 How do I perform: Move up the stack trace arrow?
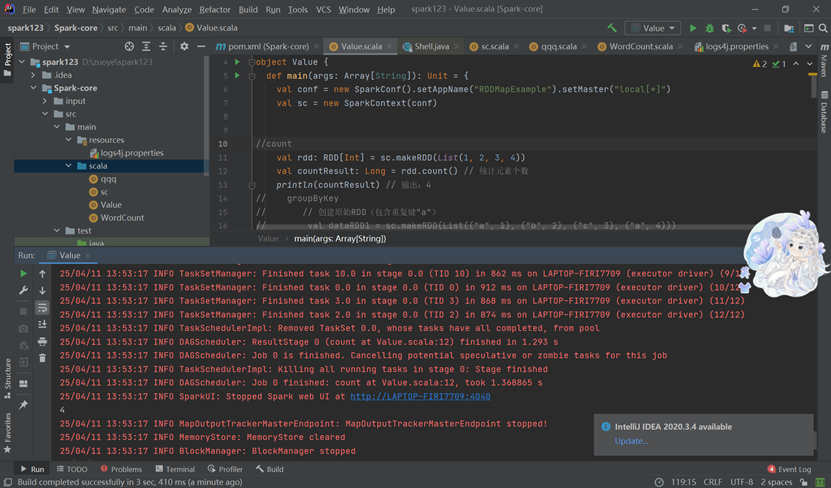[42, 273]
